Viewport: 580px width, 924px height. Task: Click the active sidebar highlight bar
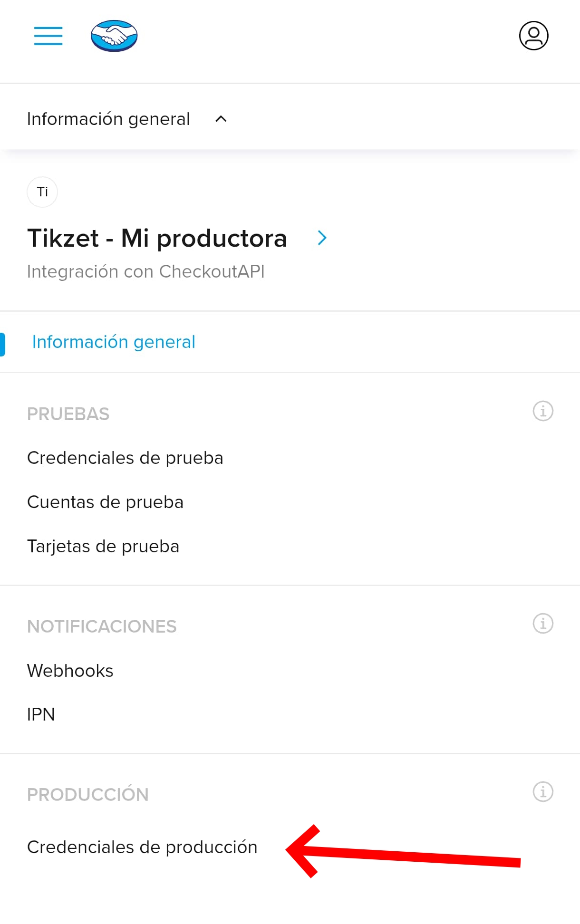[3, 342]
